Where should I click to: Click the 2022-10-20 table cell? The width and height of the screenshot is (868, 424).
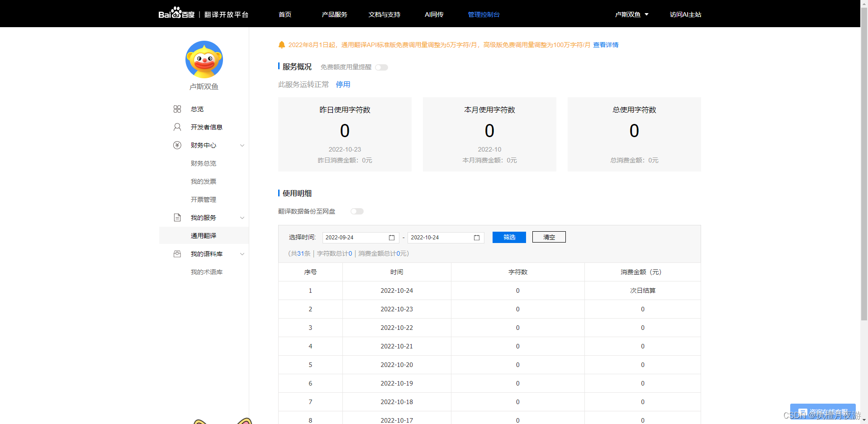point(397,365)
